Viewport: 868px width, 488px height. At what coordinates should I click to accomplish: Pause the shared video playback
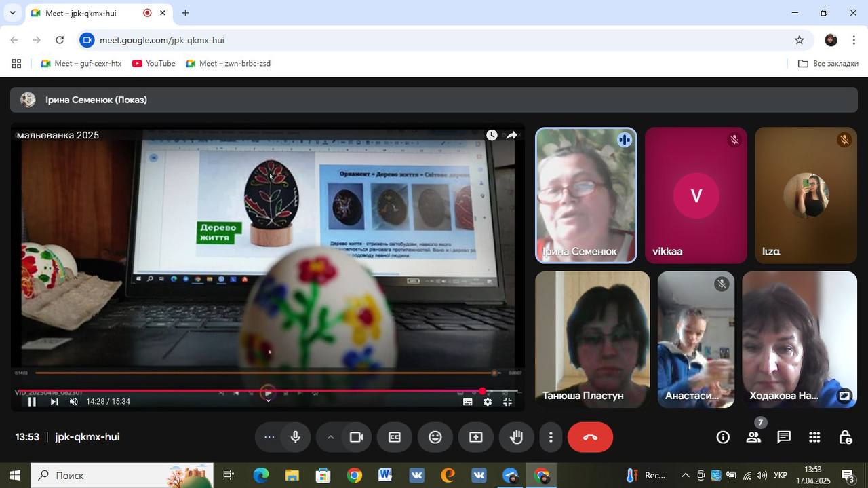31,402
